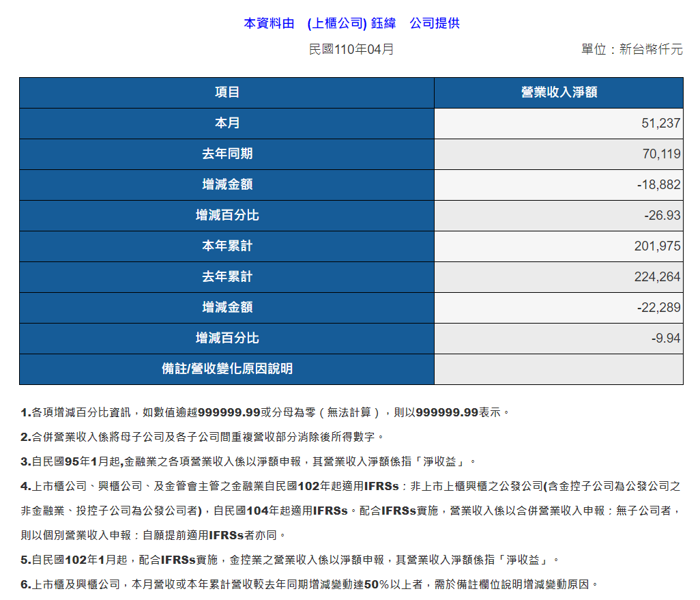The height and width of the screenshot is (600, 700).
Task: Select the value 201,975
Action: (x=657, y=246)
